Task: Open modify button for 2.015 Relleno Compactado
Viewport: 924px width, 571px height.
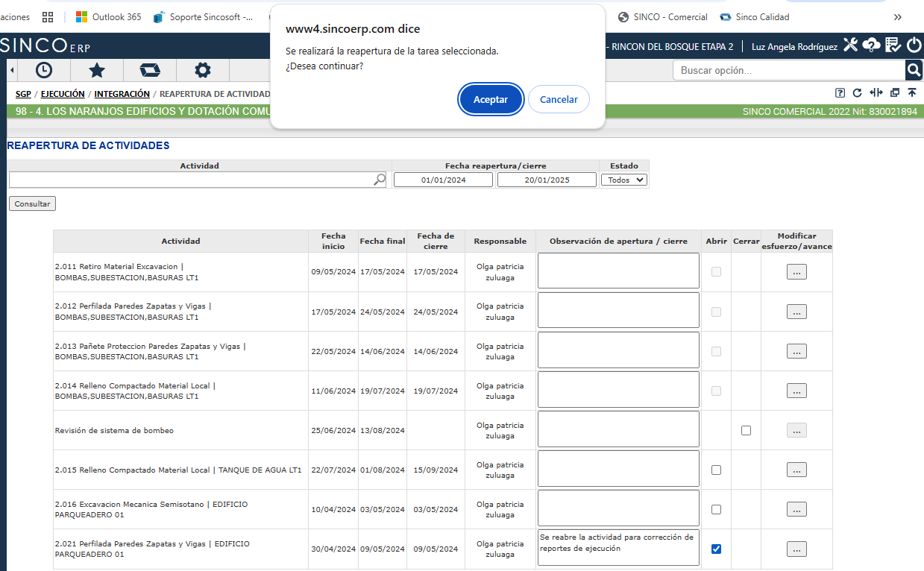Action: (796, 470)
